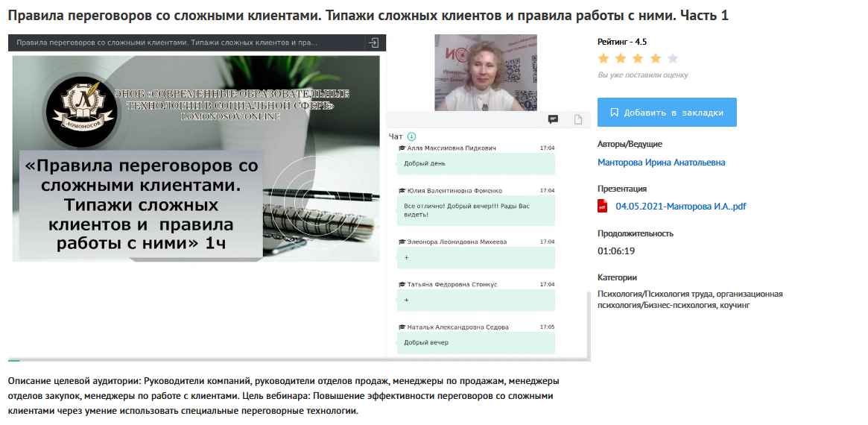
Task: Click Наталья Александровна Седова's "Добрый вечер" message
Action: [x=476, y=343]
